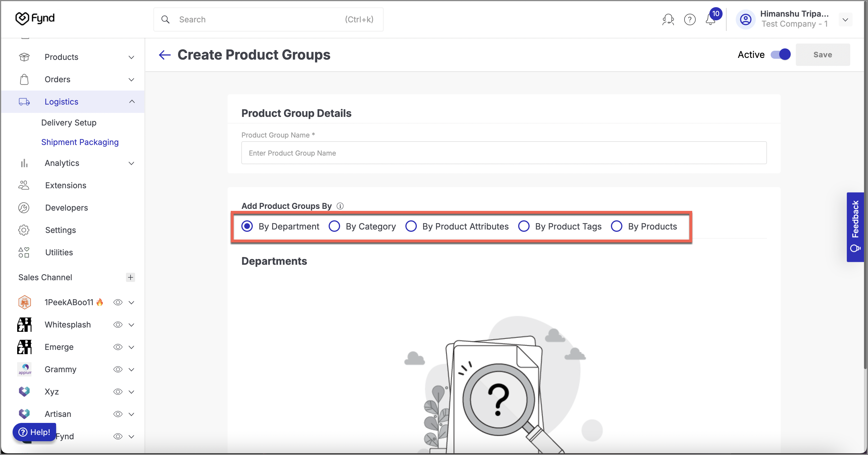Go back using the left arrow
This screenshot has width=868, height=455.
coord(165,55)
